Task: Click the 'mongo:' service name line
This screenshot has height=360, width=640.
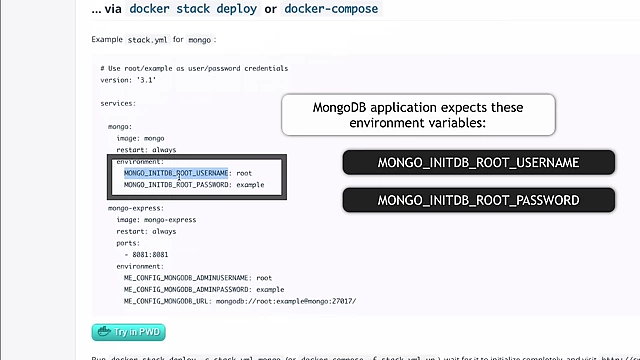Action: pos(120,127)
